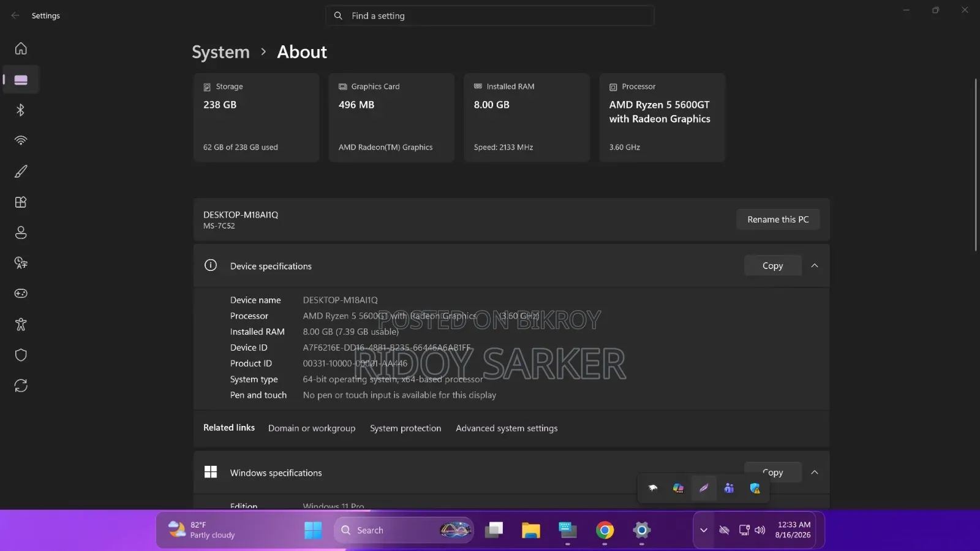
Task: Open Domain or workgroup link
Action: click(312, 428)
